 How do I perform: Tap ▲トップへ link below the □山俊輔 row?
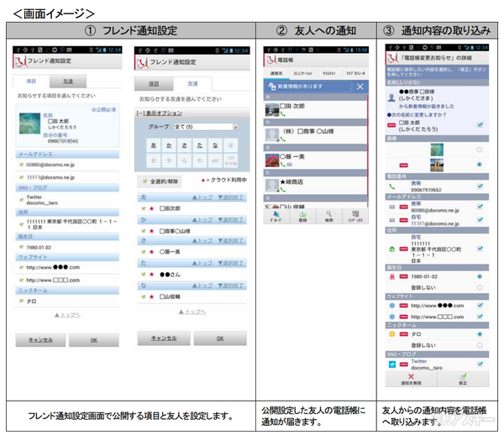coord(192,312)
